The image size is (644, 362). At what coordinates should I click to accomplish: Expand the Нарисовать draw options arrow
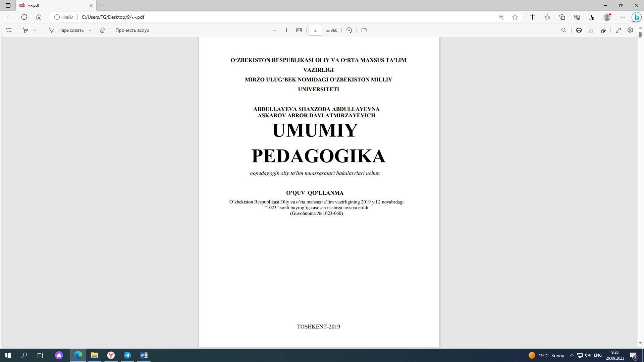90,30
